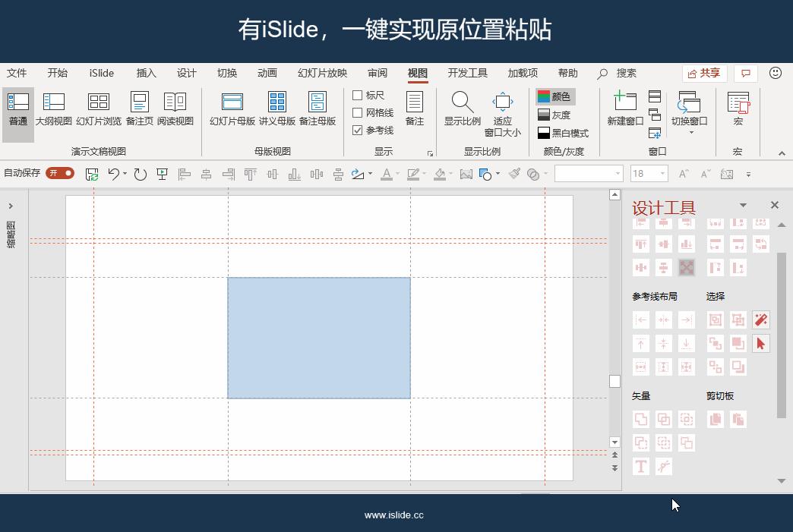Click left-arrow guide layout icon under 参考线布局
This screenshot has height=532, width=793.
(x=641, y=320)
